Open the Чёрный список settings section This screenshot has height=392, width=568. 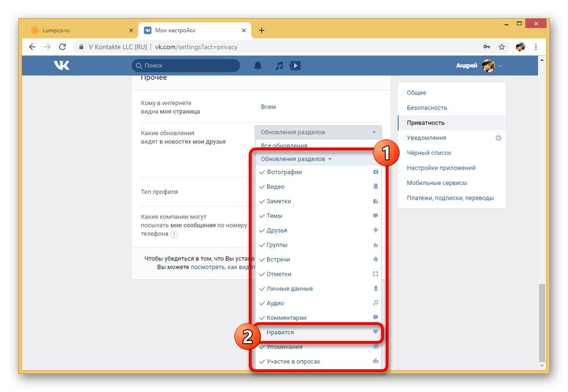(429, 153)
